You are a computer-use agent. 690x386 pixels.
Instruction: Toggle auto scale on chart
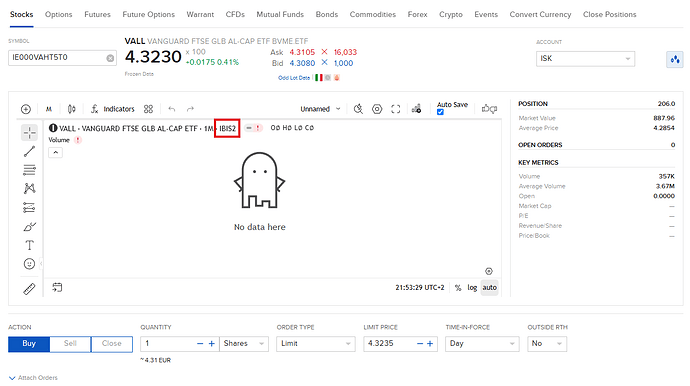[x=489, y=287]
